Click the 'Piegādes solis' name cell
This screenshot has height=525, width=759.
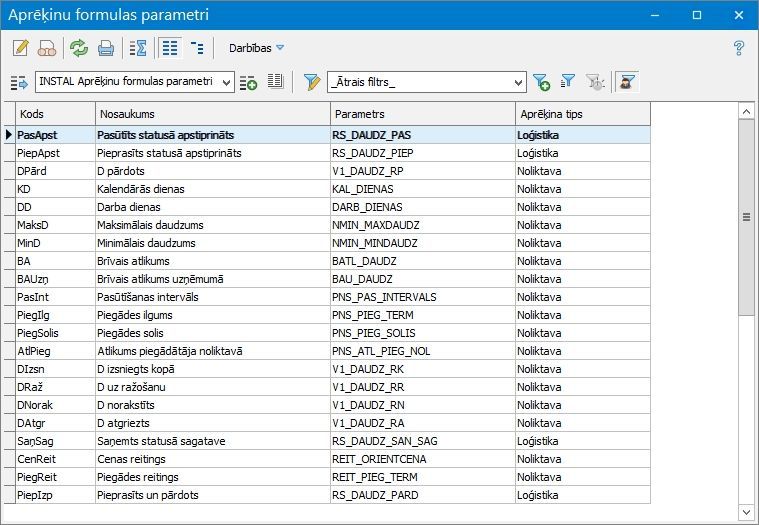point(213,333)
